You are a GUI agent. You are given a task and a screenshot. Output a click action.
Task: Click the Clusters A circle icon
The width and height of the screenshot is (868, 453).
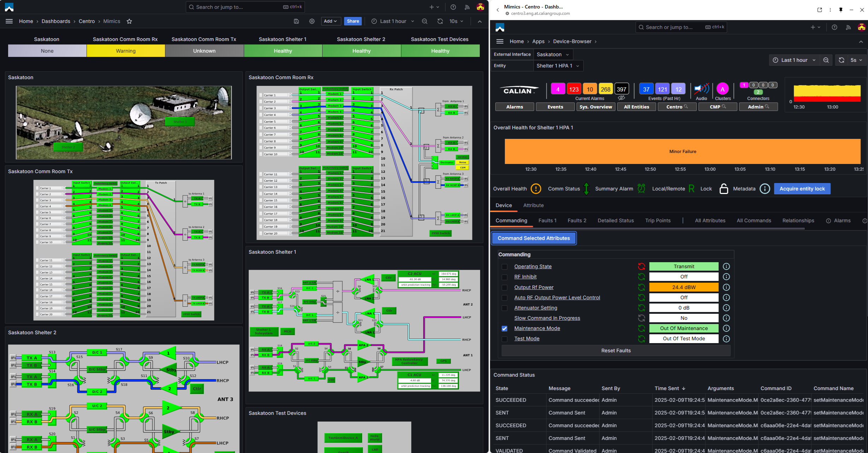tap(722, 89)
